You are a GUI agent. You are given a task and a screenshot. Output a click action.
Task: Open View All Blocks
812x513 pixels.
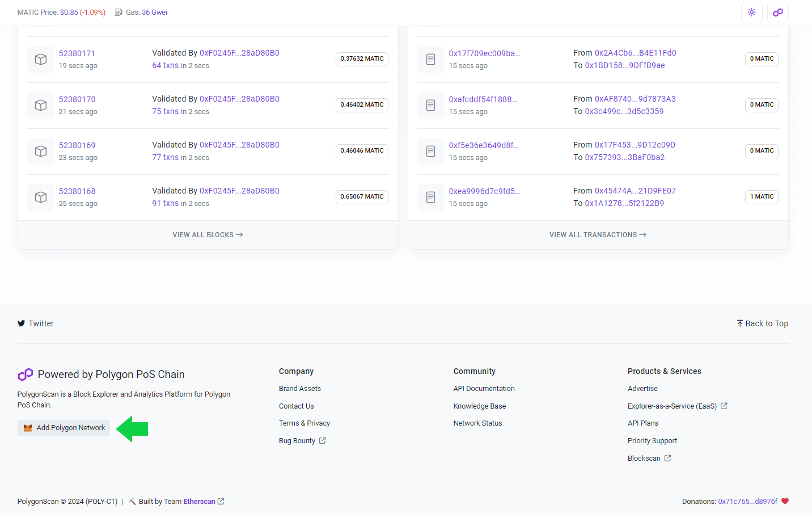tap(208, 235)
